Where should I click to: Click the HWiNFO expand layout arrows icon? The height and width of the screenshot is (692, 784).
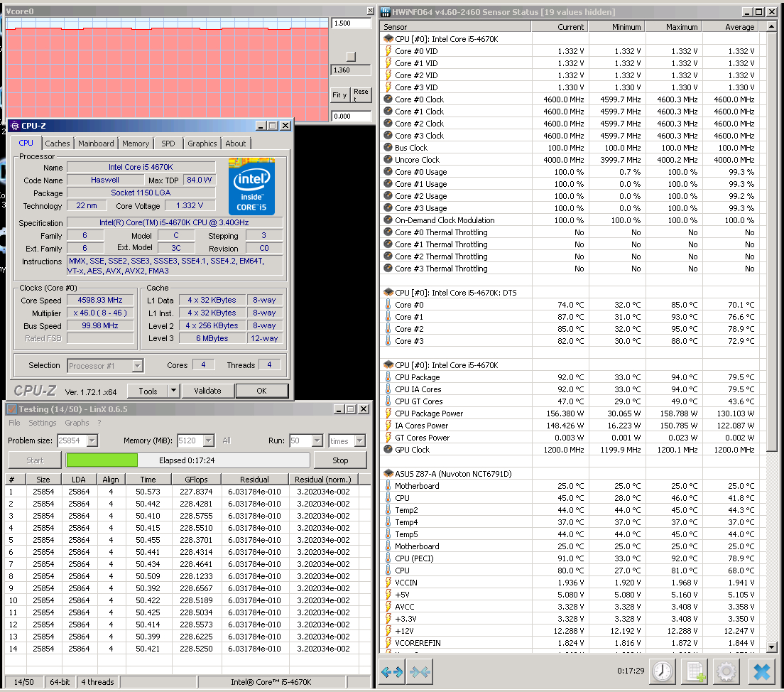pyautogui.click(x=392, y=671)
